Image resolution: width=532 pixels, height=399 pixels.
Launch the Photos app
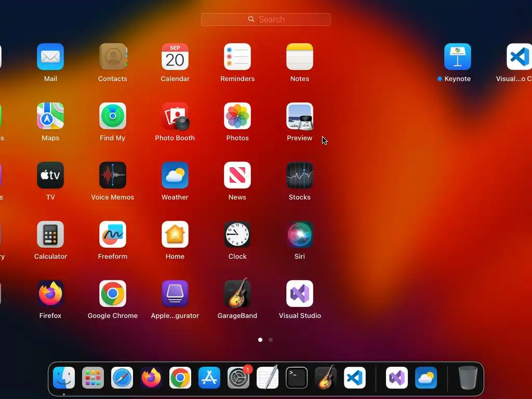(x=237, y=116)
